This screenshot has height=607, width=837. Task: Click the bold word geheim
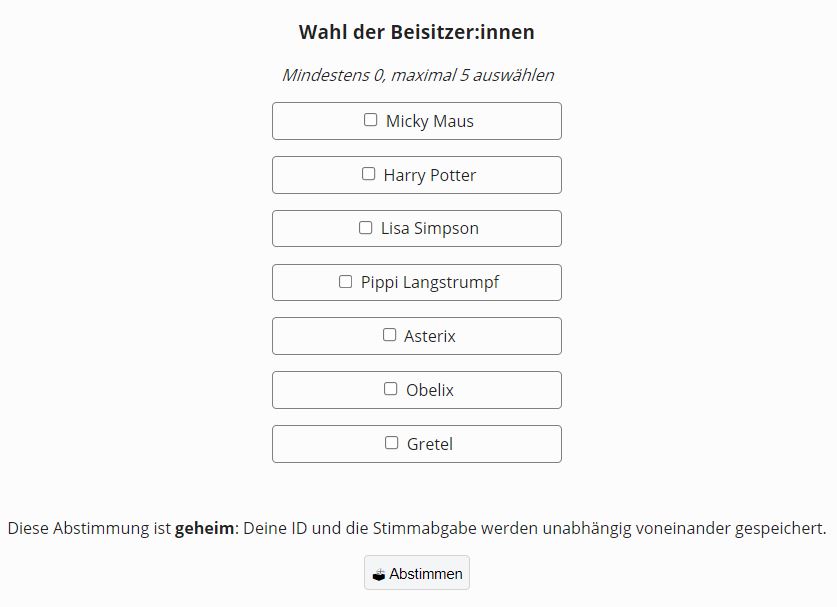(x=204, y=528)
